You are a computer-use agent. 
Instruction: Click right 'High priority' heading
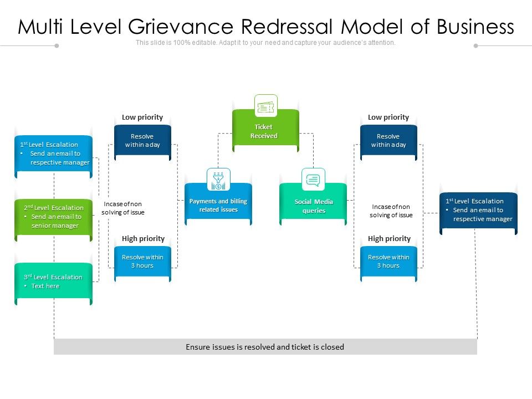click(389, 238)
